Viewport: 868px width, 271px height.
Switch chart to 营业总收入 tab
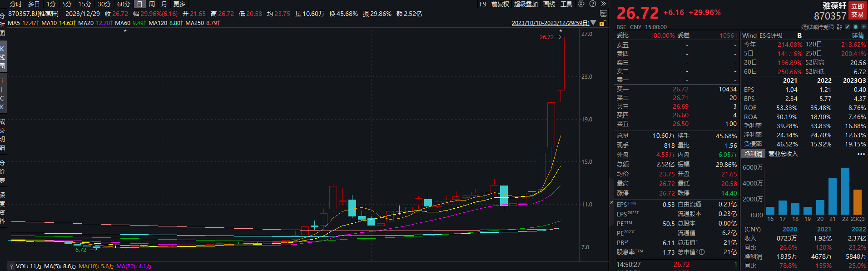click(x=783, y=154)
